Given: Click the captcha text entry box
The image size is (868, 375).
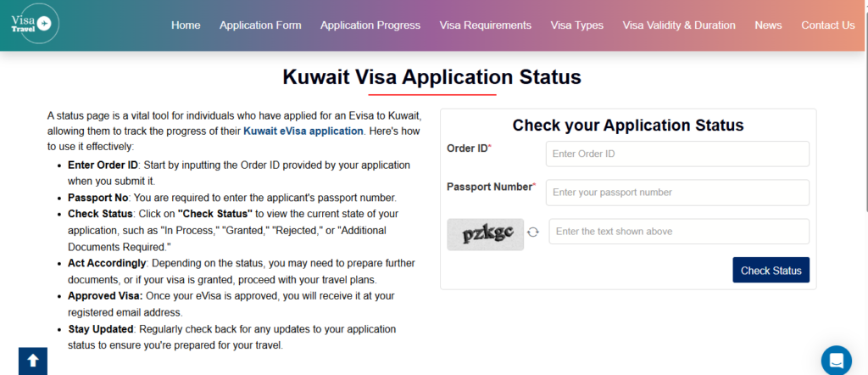Looking at the screenshot, I should point(679,232).
